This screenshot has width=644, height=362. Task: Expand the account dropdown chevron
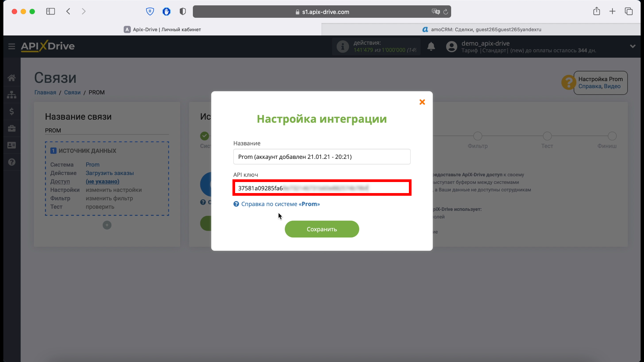click(x=633, y=46)
